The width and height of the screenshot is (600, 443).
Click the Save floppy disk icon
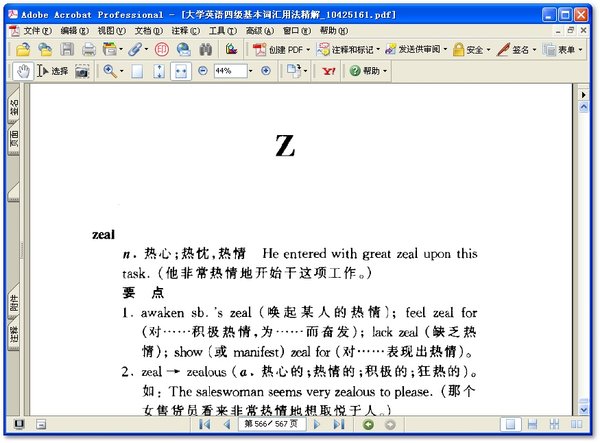[x=67, y=49]
